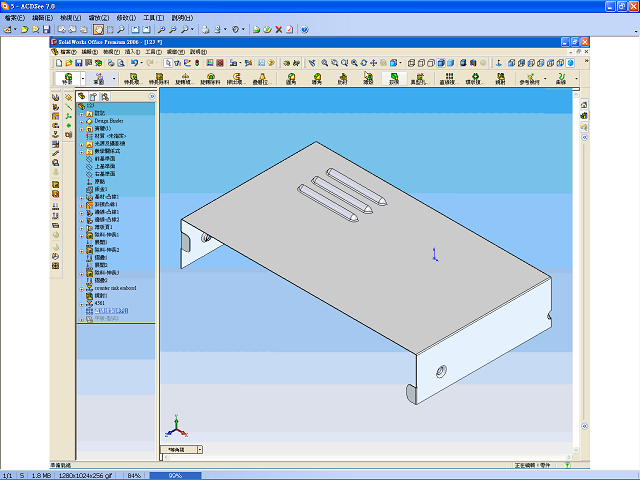The height and width of the screenshot is (480, 640).
Task: Select the ACDSee hand scroll tool
Action: click(x=98, y=29)
